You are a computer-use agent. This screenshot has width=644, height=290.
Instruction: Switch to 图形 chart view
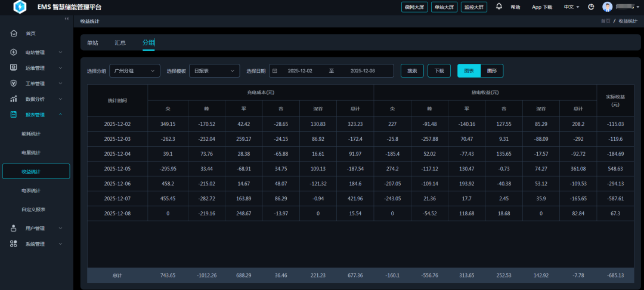click(492, 71)
